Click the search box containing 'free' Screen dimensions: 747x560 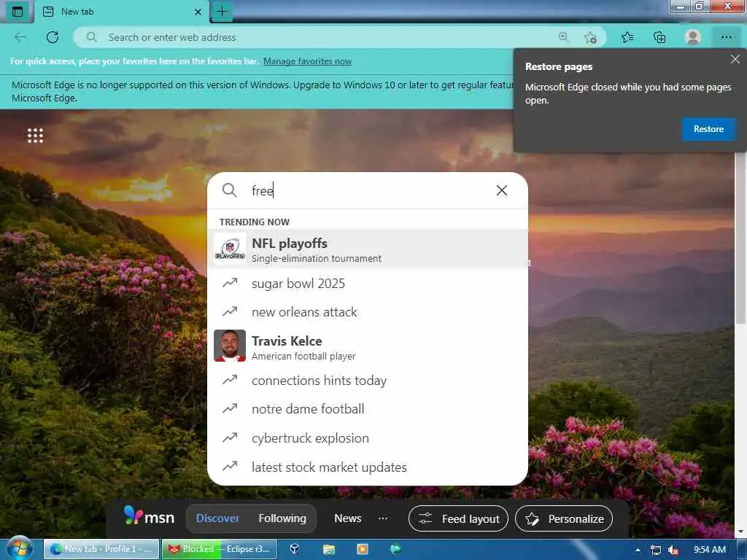point(367,190)
